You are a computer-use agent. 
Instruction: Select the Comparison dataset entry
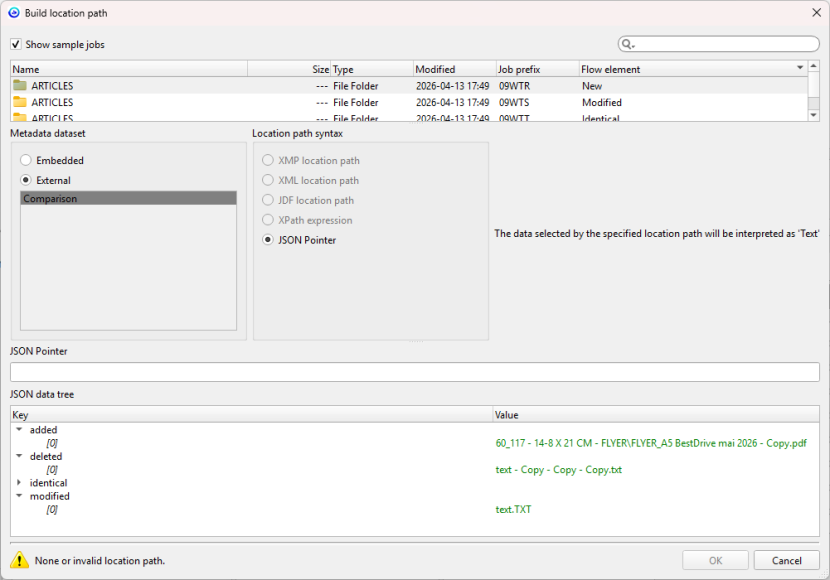pyautogui.click(x=128, y=199)
